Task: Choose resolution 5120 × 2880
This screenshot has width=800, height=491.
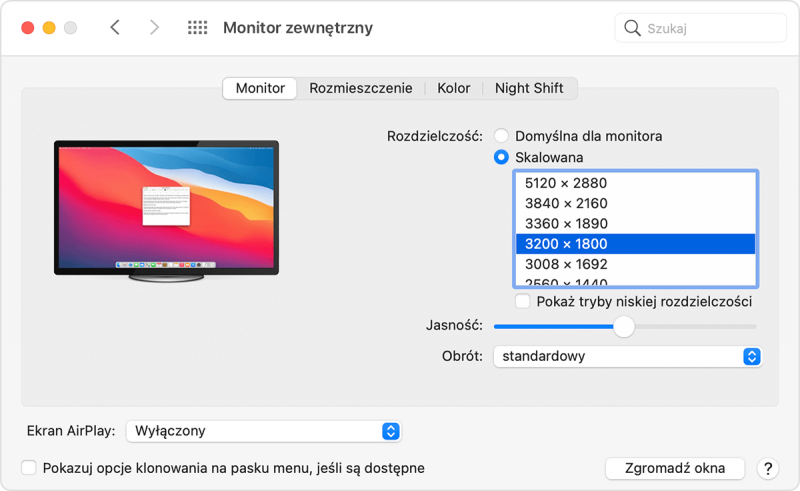Action: [x=635, y=183]
